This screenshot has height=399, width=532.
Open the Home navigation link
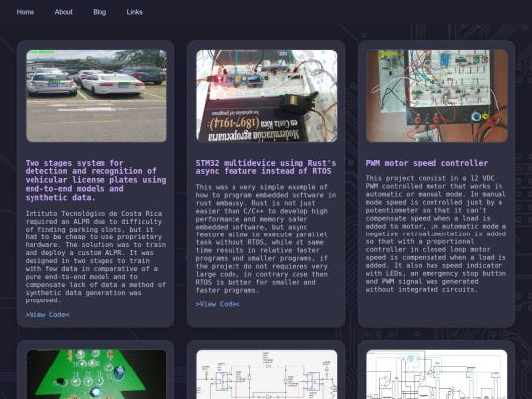tap(26, 12)
